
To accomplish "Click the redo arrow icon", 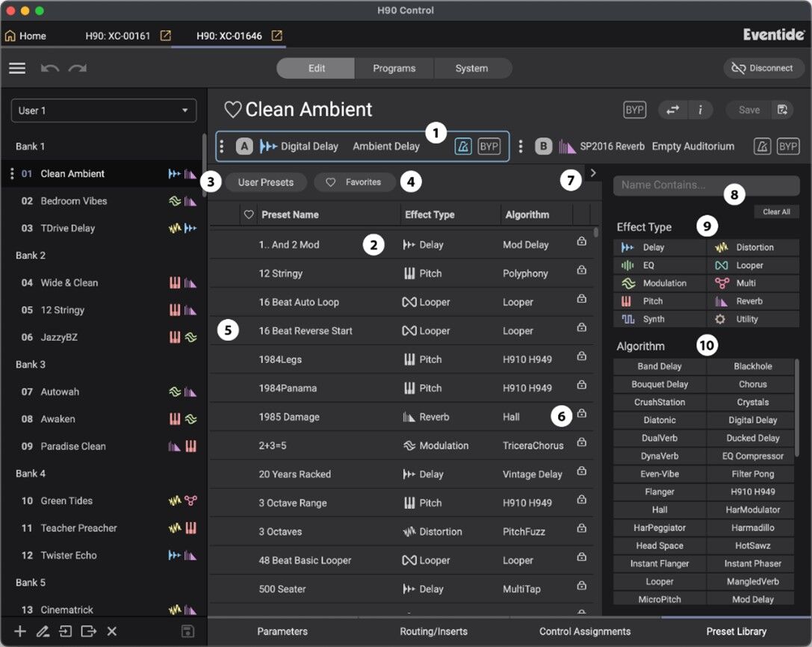I will [x=78, y=68].
